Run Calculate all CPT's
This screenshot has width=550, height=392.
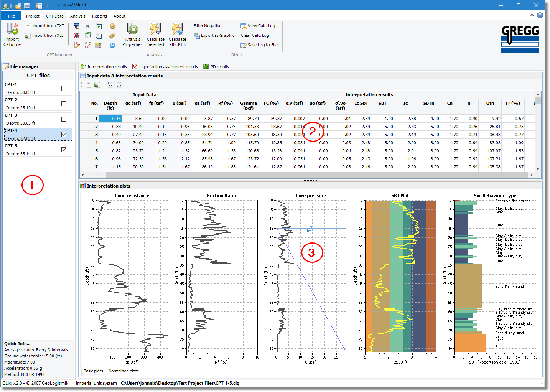click(x=177, y=29)
